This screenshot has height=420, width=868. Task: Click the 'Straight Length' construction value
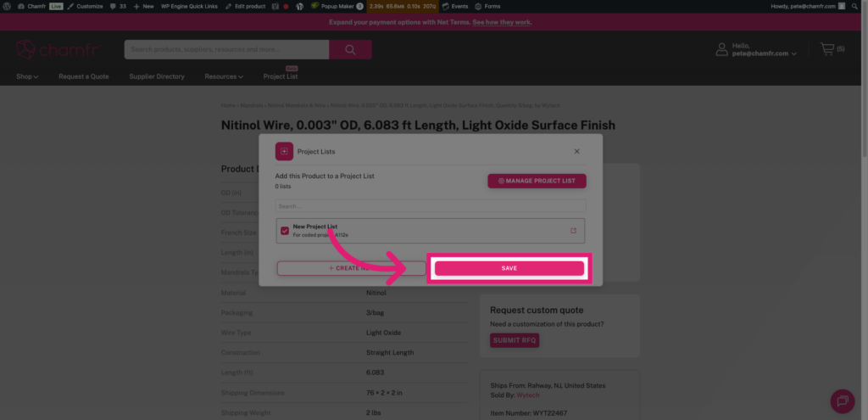pos(390,352)
